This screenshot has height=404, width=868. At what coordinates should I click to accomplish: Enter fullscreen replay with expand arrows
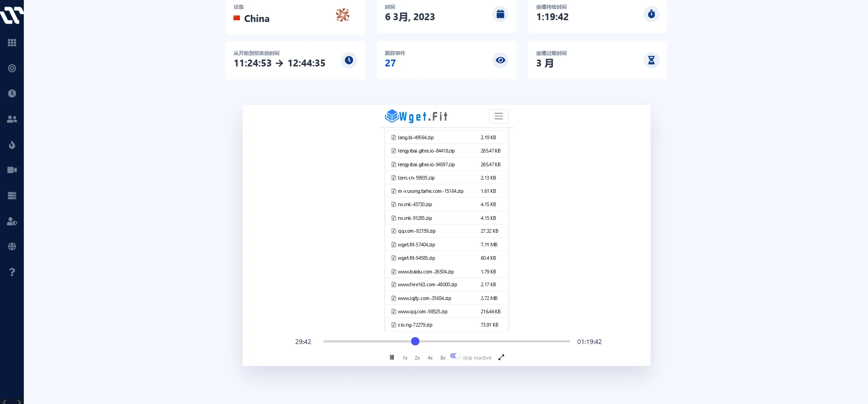point(501,357)
